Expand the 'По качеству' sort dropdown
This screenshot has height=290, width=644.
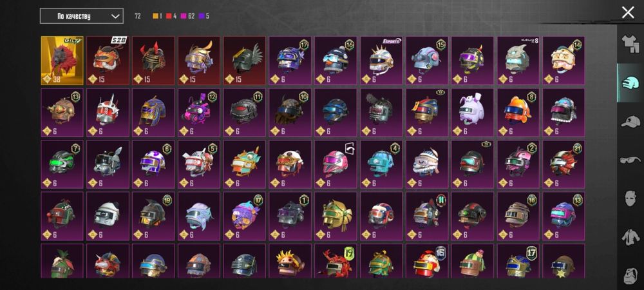click(x=81, y=16)
